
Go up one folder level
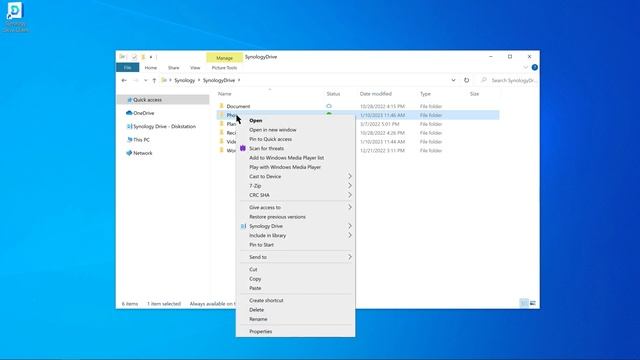point(154,80)
